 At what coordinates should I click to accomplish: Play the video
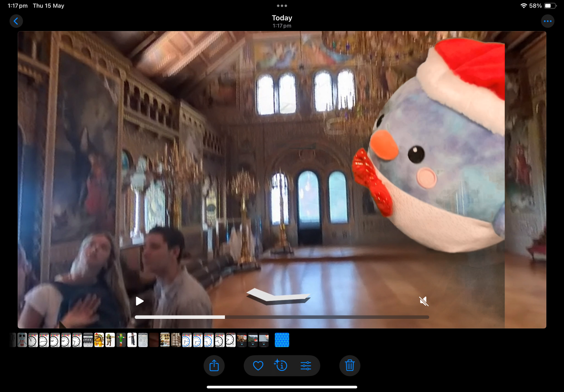140,301
